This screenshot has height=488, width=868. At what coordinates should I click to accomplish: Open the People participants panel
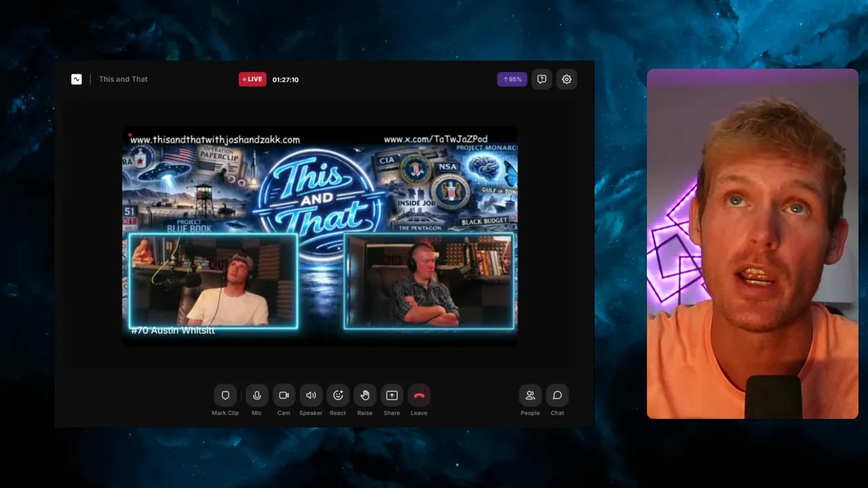tap(530, 395)
